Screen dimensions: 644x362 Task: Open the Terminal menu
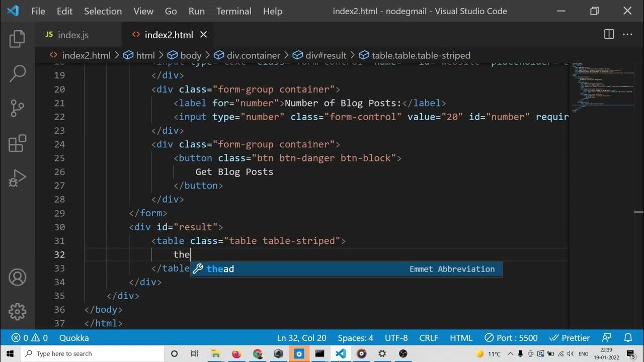pos(233,11)
